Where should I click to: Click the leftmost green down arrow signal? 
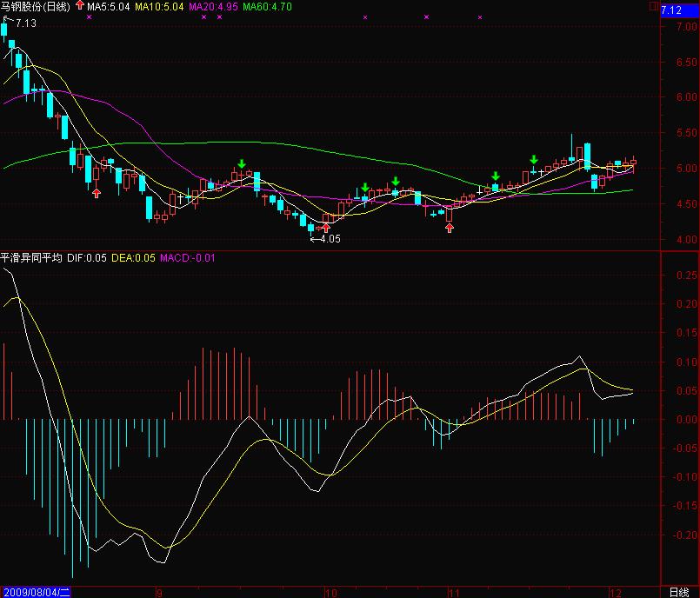click(242, 163)
